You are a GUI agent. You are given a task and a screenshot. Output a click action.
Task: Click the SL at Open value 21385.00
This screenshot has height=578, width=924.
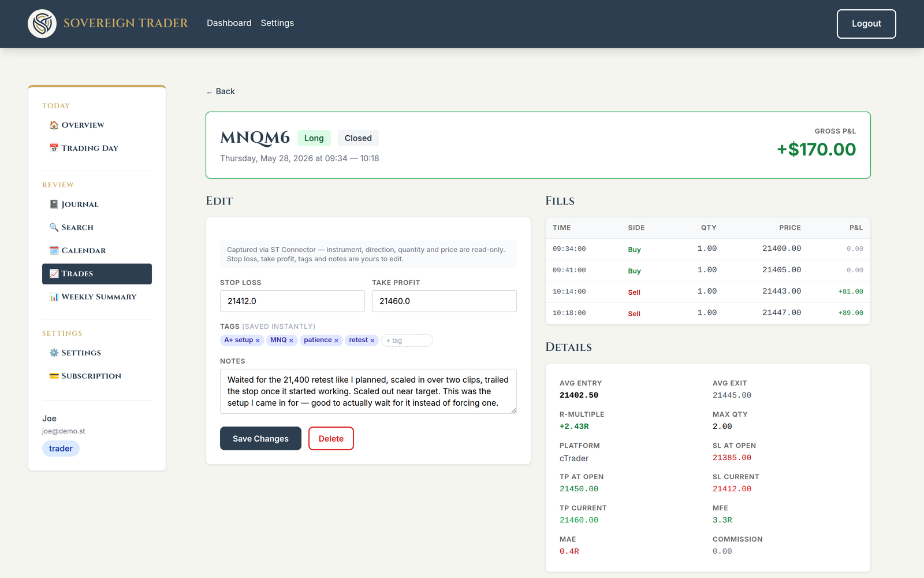(x=732, y=458)
